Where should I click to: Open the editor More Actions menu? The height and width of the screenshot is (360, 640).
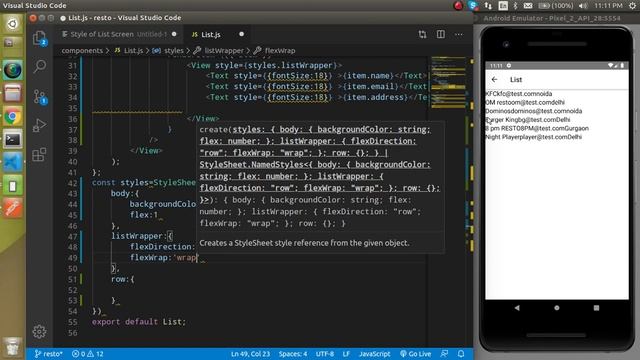coord(459,34)
